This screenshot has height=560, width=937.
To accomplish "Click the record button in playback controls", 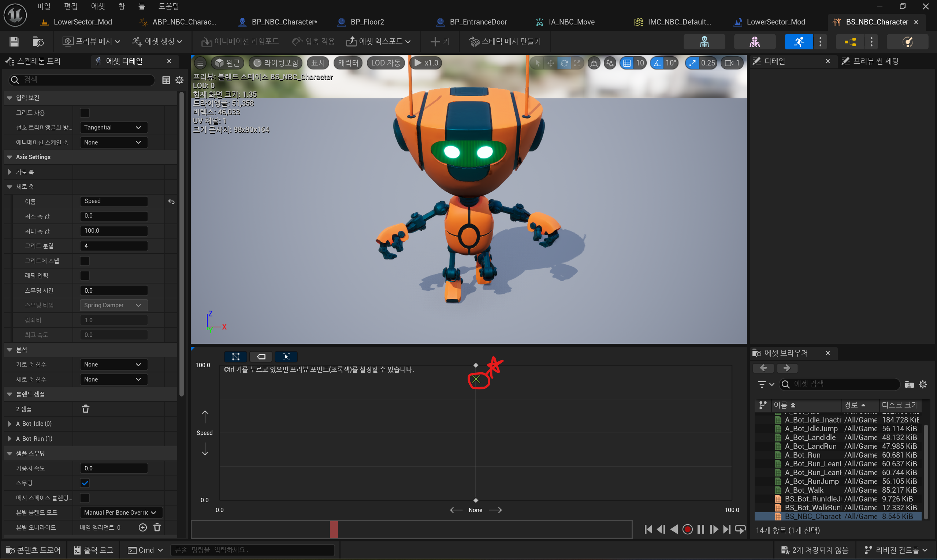I will pos(687,529).
